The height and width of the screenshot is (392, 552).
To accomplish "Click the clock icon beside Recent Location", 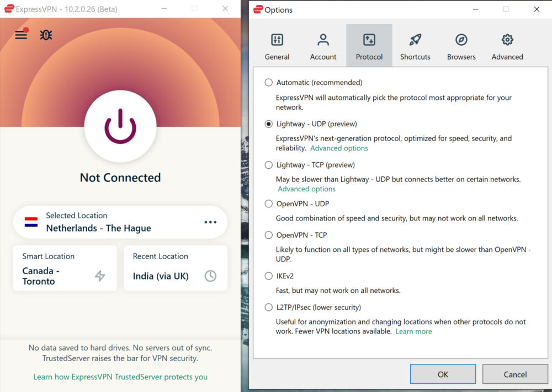I will (x=210, y=276).
